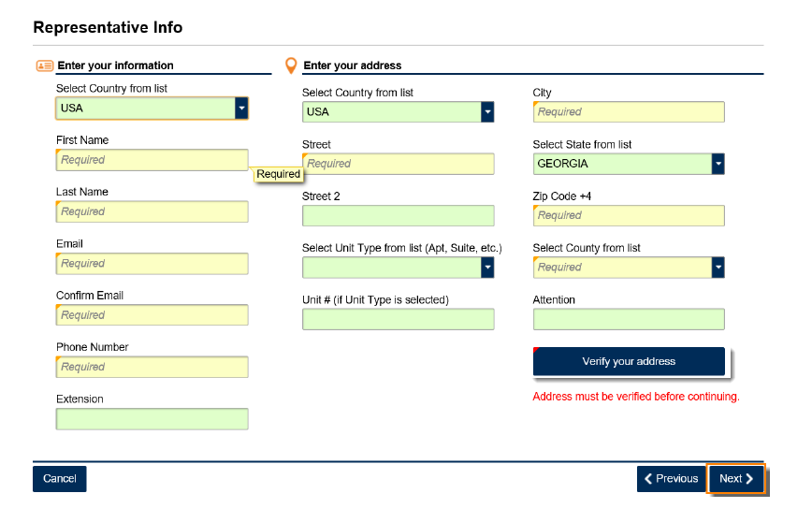Click into the Email field
The height and width of the screenshot is (508, 812).
[x=152, y=264]
